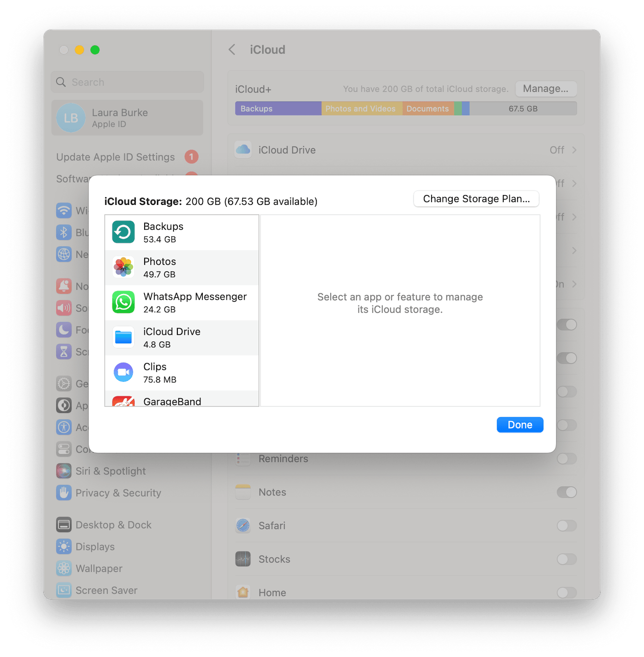Screen dimensions: 644x657
Task: Select the Photos app icon
Action: click(124, 267)
